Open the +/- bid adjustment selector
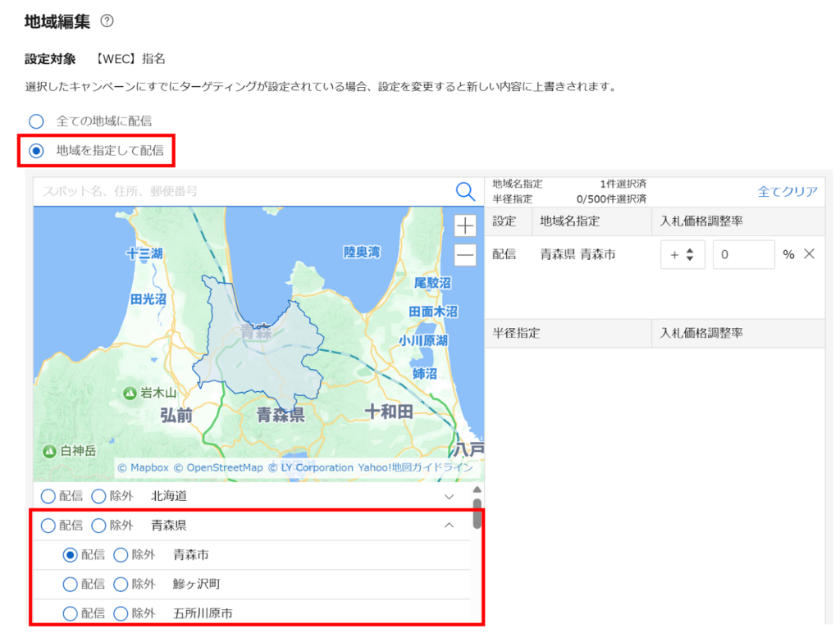 (682, 255)
